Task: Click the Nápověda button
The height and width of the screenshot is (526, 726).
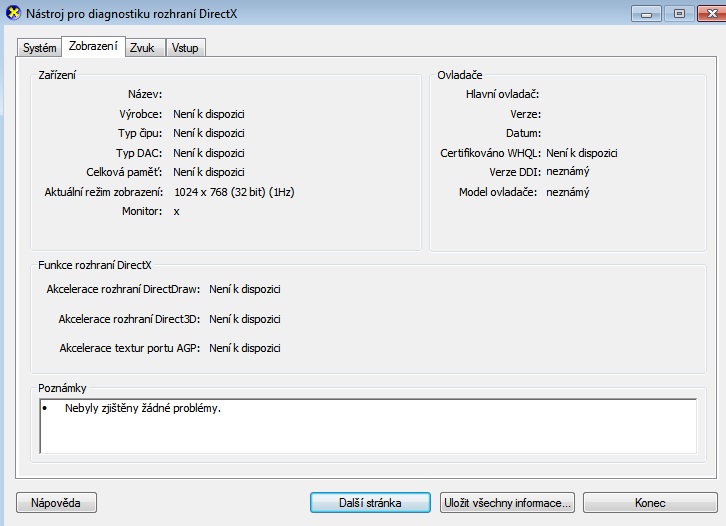Action: point(56,503)
